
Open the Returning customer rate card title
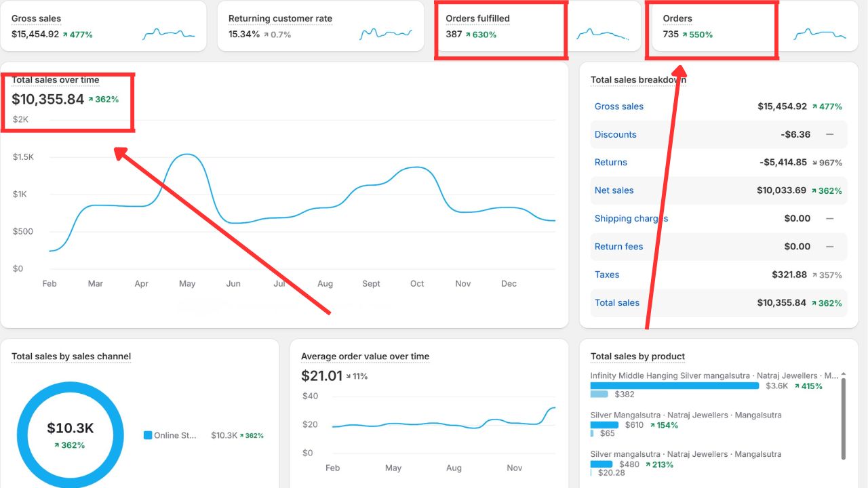280,18
